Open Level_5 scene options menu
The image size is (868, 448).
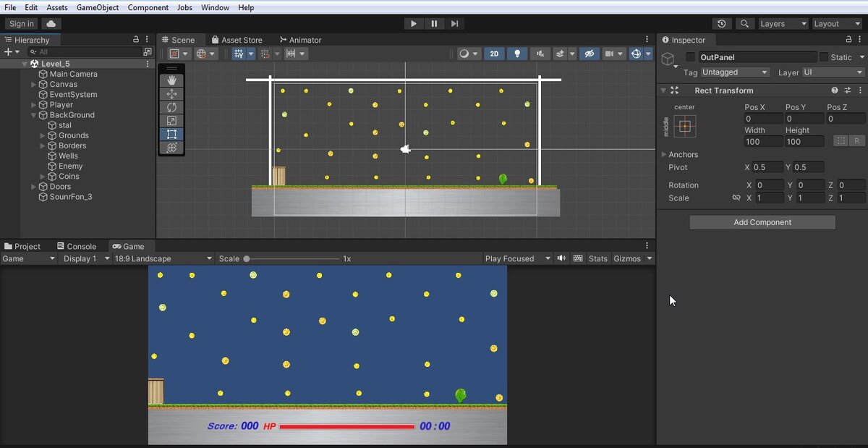148,64
